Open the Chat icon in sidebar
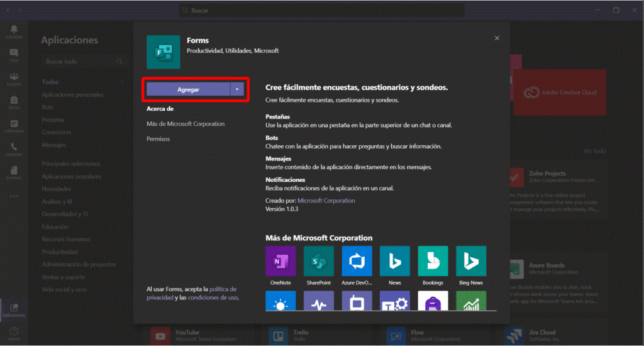644x346 pixels. (x=14, y=55)
